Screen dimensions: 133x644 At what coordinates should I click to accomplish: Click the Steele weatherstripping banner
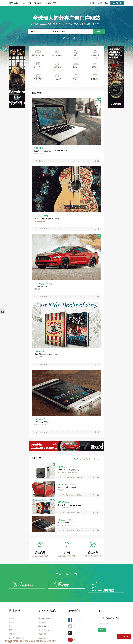tap(66, 446)
